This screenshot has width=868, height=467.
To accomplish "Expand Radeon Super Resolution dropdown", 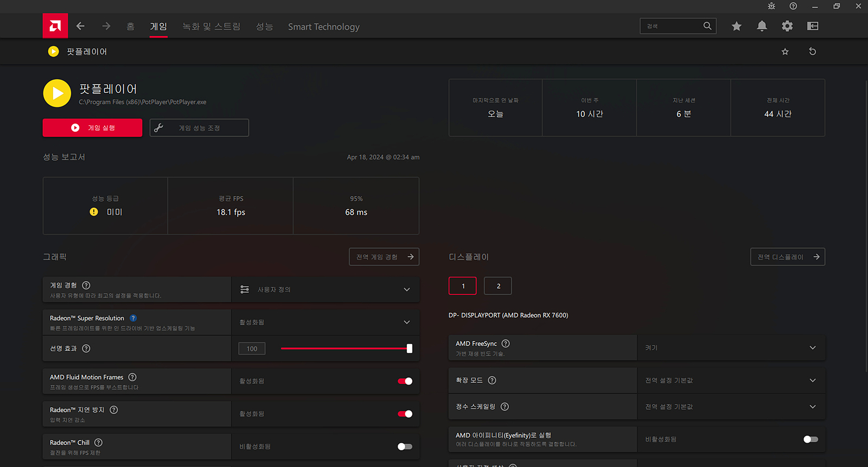I will [x=406, y=322].
